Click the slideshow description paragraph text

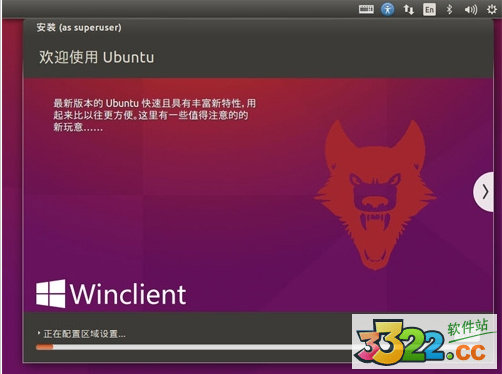click(154, 115)
